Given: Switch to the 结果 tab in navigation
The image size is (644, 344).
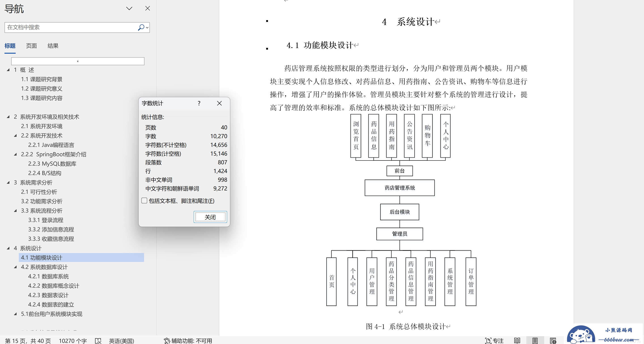Looking at the screenshot, I should 53,46.
